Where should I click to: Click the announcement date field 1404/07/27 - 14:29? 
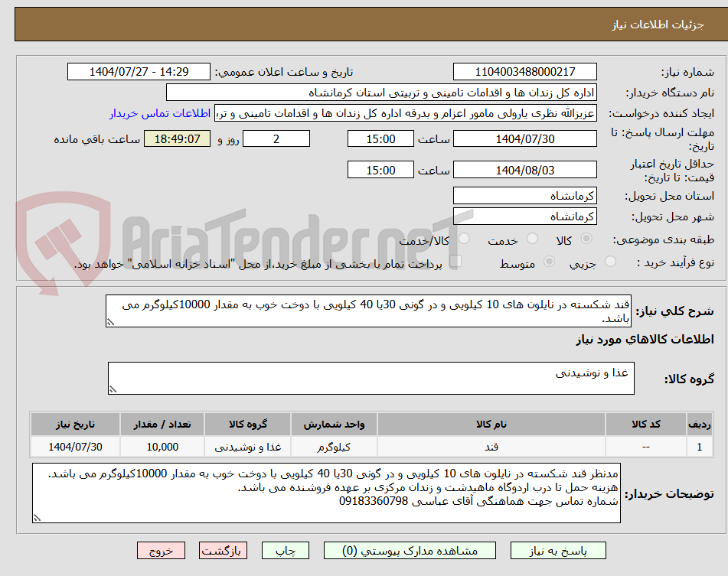click(139, 72)
